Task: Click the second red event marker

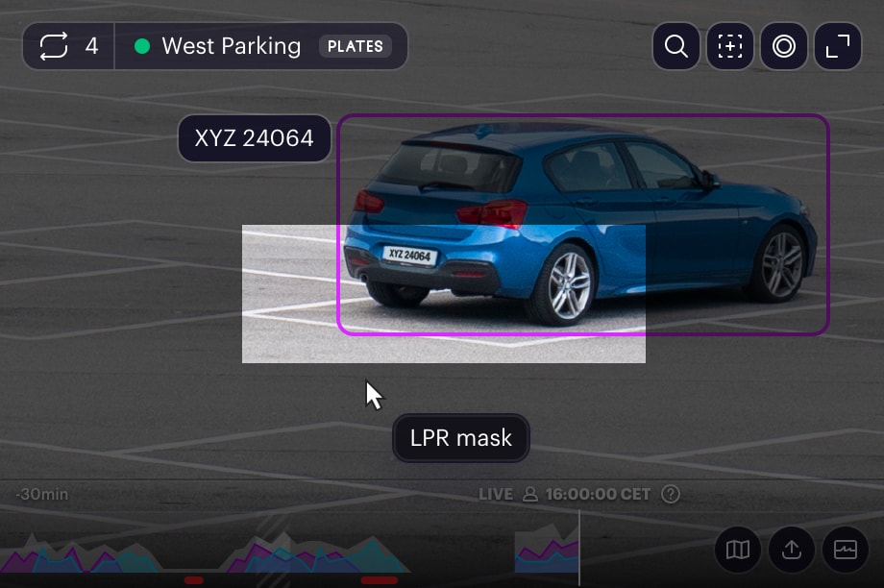Action: pyautogui.click(x=380, y=580)
